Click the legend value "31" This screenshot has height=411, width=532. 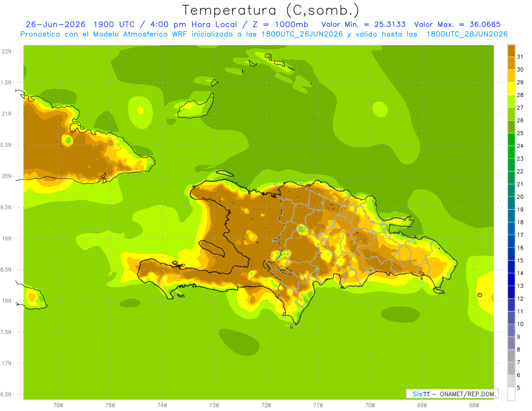click(x=520, y=57)
